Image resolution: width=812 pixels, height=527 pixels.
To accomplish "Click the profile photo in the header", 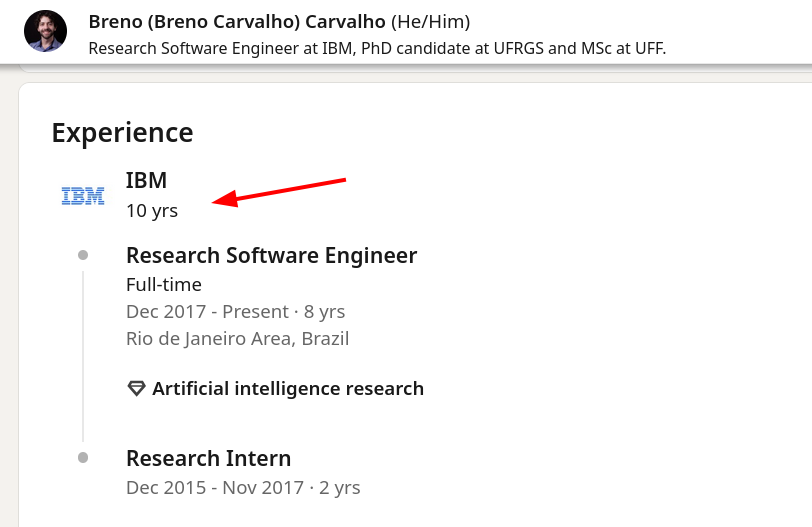I will pyautogui.click(x=45, y=32).
